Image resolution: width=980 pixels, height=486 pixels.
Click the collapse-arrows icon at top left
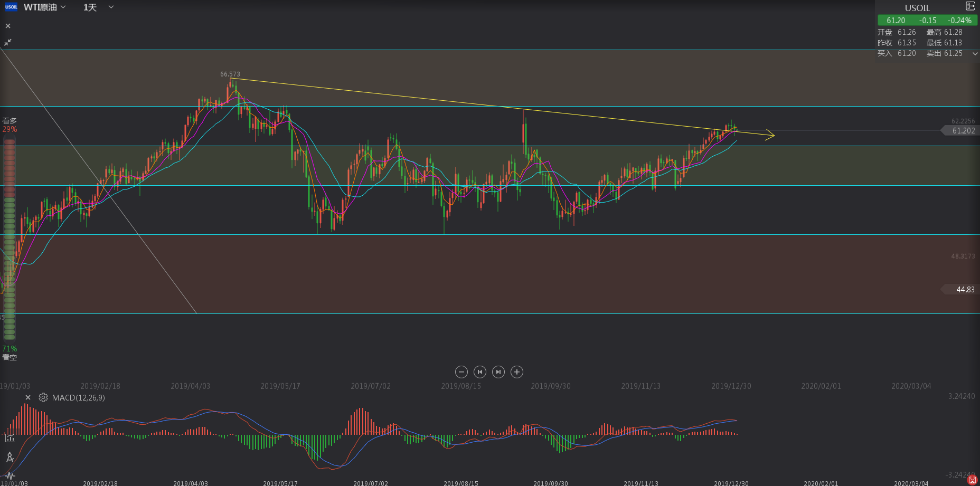(x=8, y=42)
